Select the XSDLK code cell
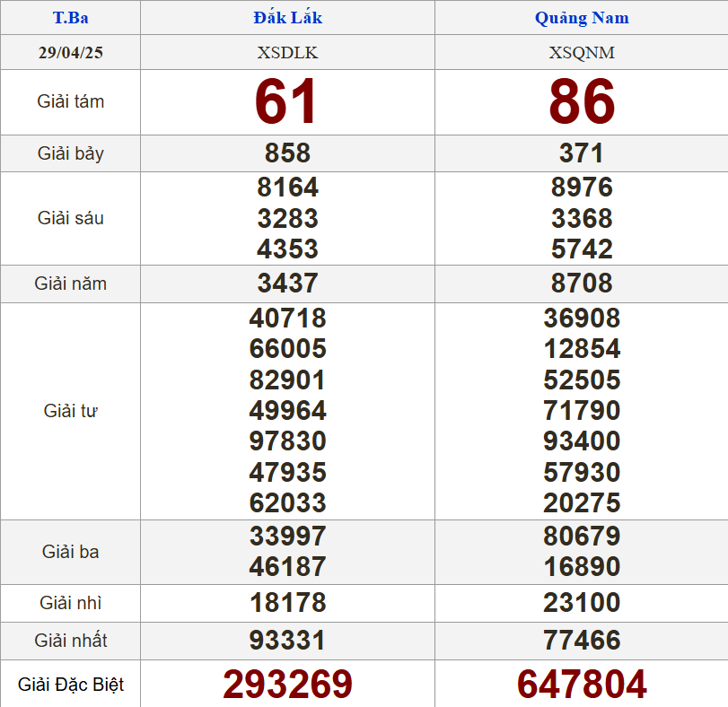 287,52
